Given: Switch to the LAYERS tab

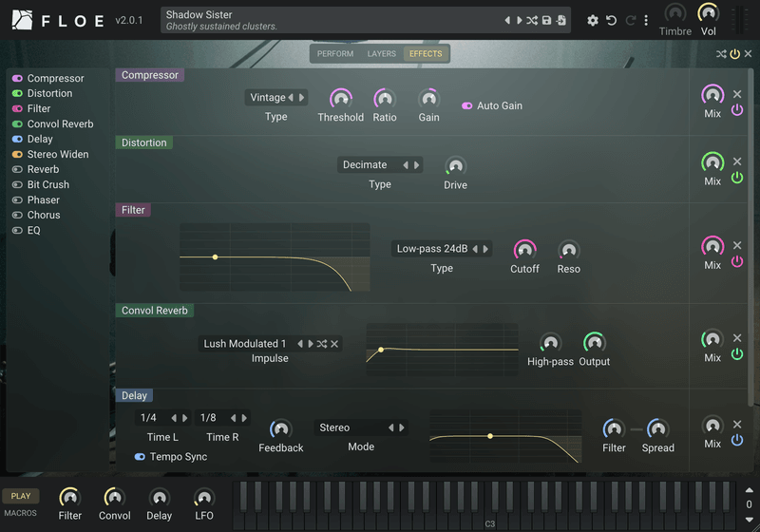Looking at the screenshot, I should (x=382, y=54).
